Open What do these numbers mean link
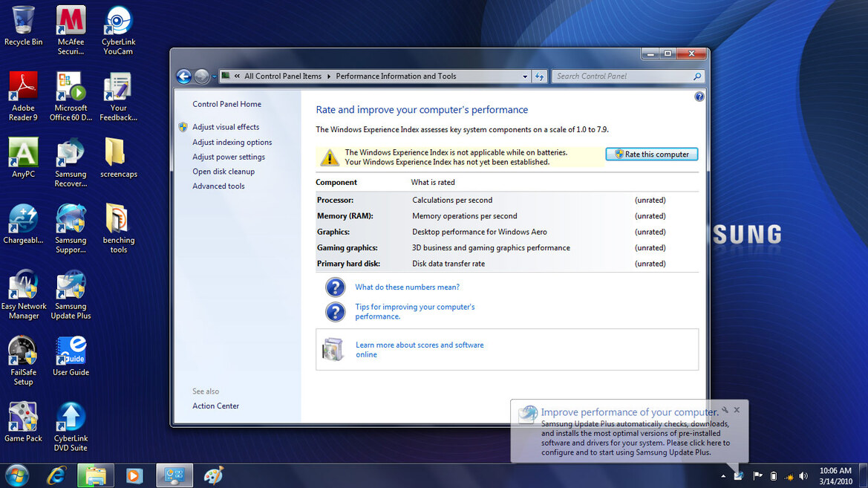Viewport: 868px width, 488px height. [x=407, y=287]
